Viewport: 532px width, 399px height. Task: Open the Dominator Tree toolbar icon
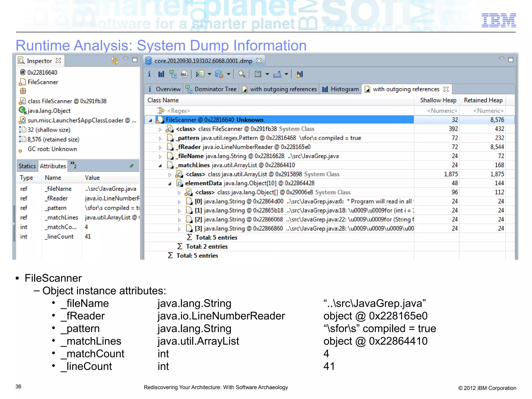[x=173, y=74]
